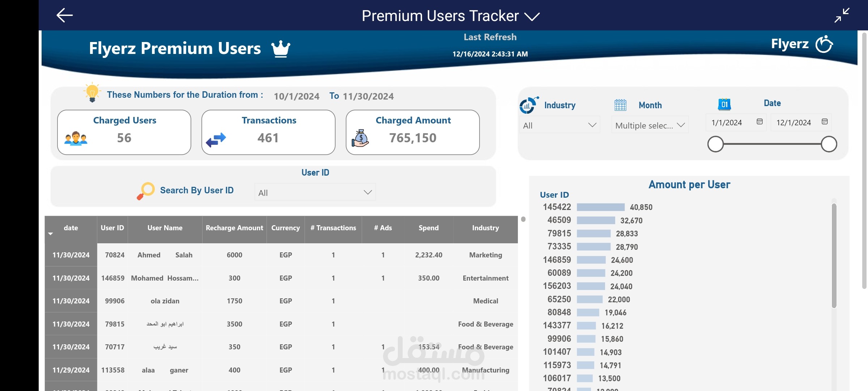Click Recharge Amount 3500 cell

click(234, 324)
